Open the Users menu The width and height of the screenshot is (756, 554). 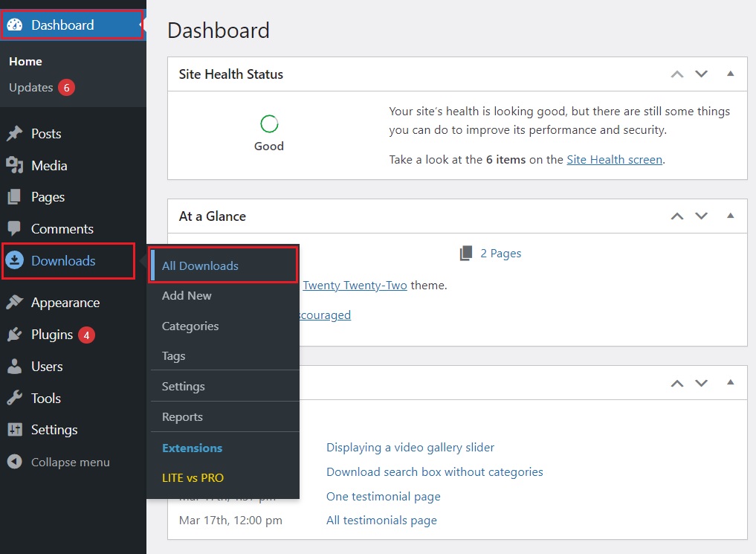[73, 367]
